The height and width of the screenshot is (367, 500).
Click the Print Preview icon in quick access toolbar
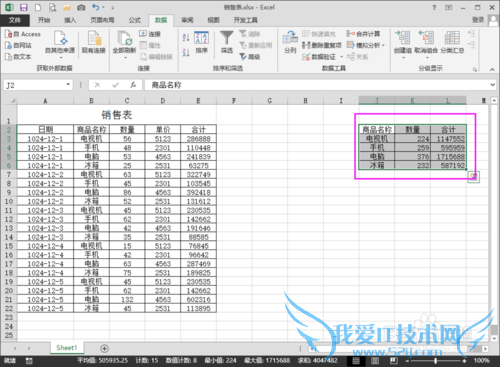(x=52, y=7)
